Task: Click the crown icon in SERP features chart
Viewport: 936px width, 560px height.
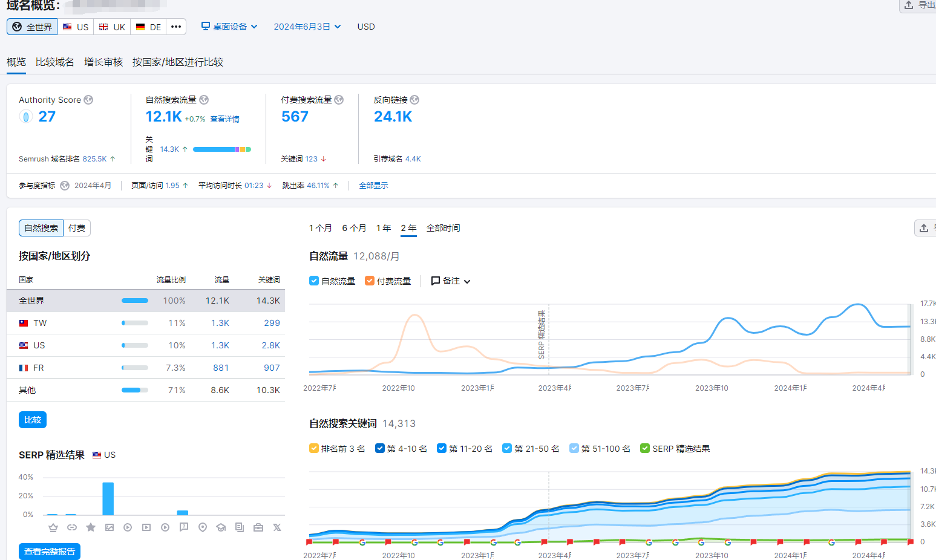Action: click(53, 527)
